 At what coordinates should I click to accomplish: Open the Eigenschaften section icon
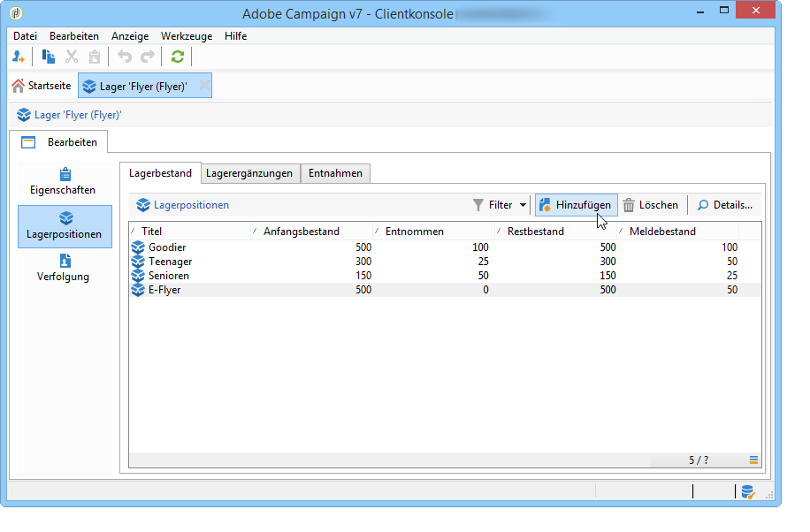65,174
